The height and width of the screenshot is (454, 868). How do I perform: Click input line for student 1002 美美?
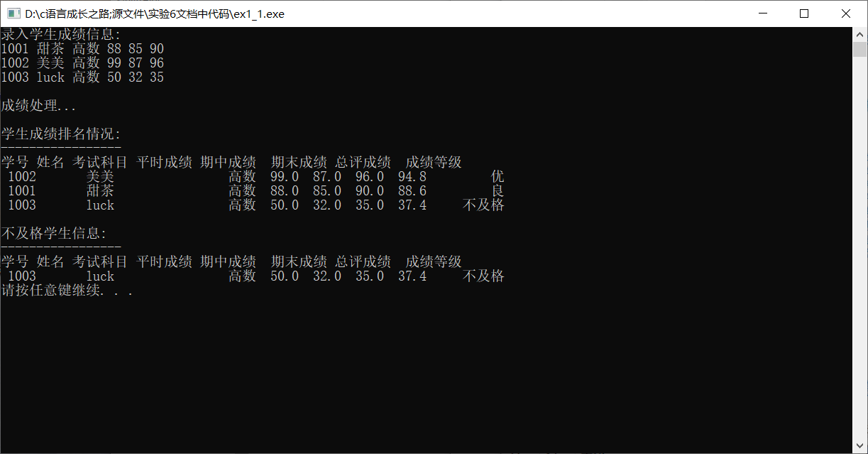(x=82, y=63)
